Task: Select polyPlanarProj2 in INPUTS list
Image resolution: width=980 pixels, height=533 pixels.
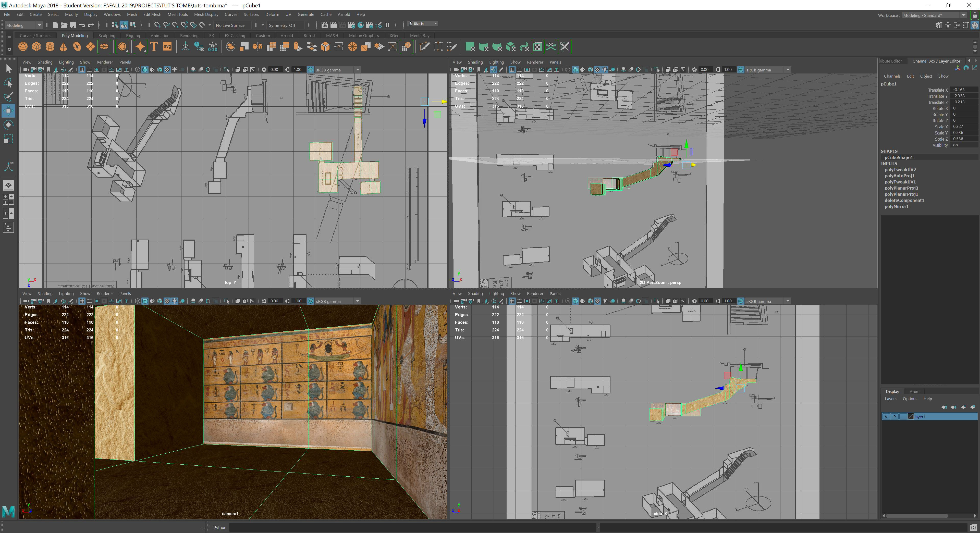Action: (901, 188)
